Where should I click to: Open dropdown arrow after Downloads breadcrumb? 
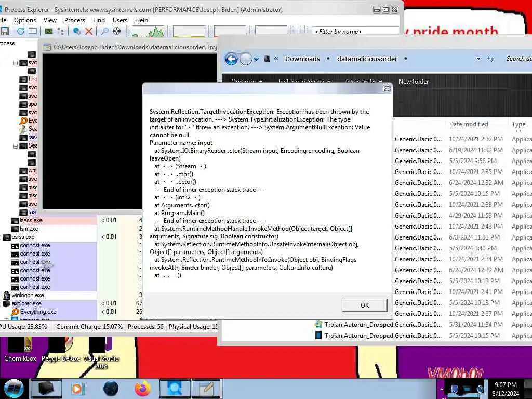[x=328, y=59]
